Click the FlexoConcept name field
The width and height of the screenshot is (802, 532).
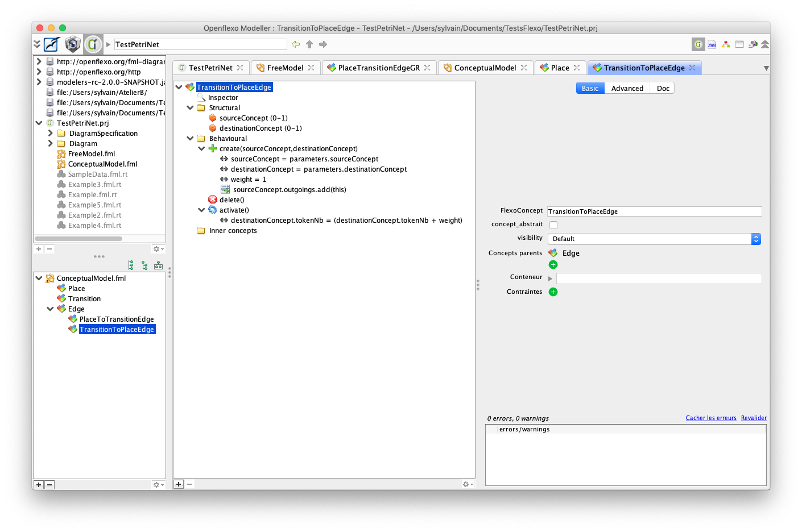tap(655, 211)
